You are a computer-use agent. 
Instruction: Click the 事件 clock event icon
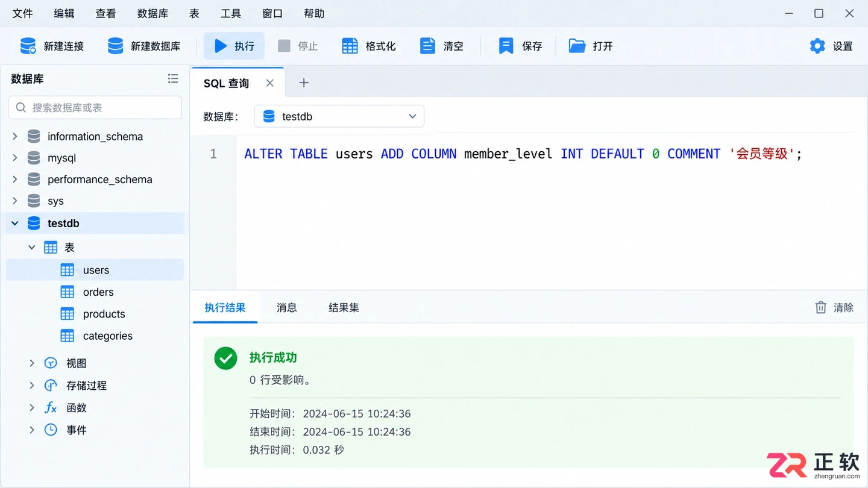51,430
